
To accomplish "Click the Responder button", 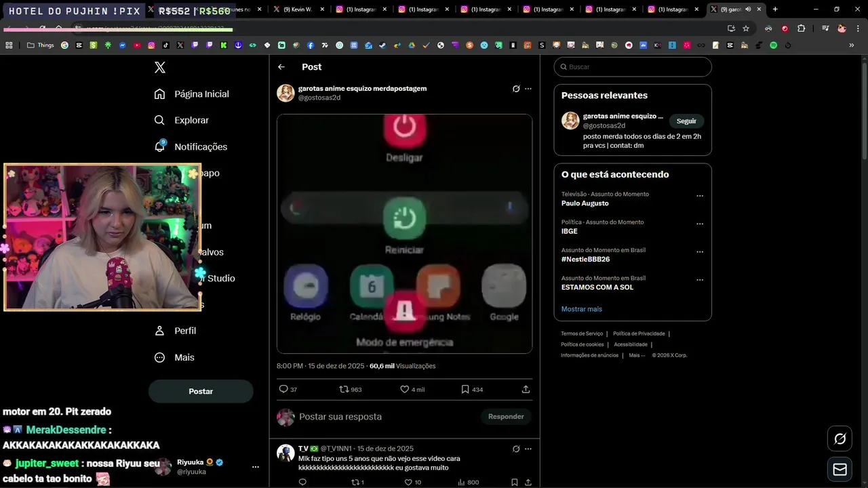I will (506, 416).
